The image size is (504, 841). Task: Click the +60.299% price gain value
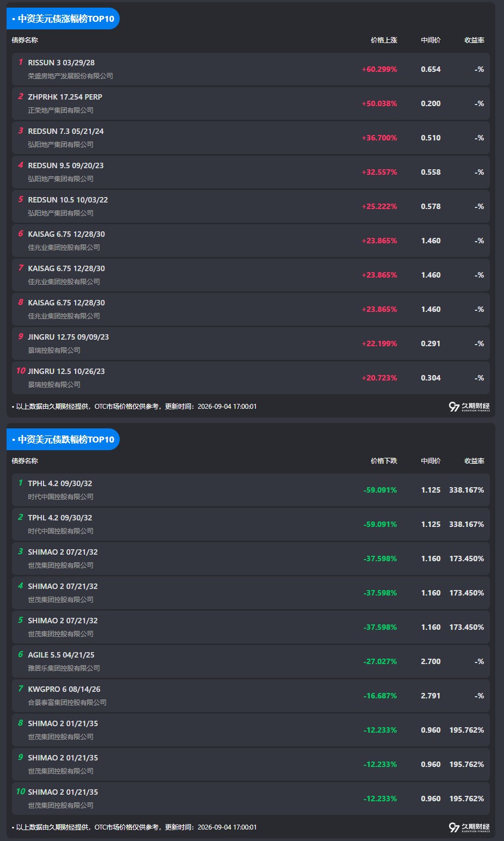(x=379, y=70)
